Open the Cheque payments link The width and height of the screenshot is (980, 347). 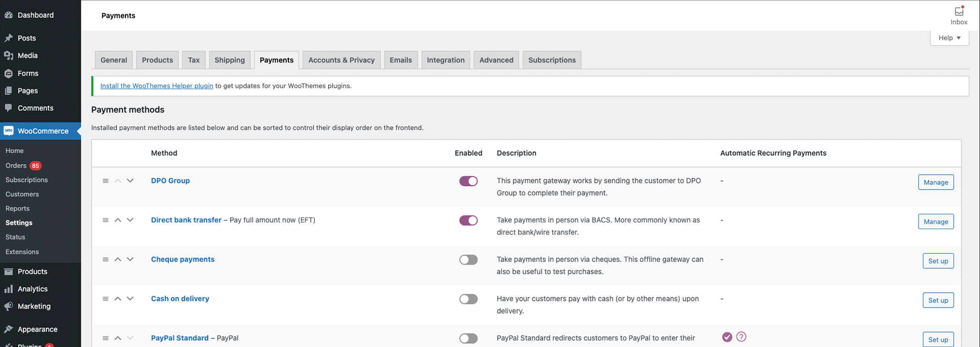[x=183, y=259]
